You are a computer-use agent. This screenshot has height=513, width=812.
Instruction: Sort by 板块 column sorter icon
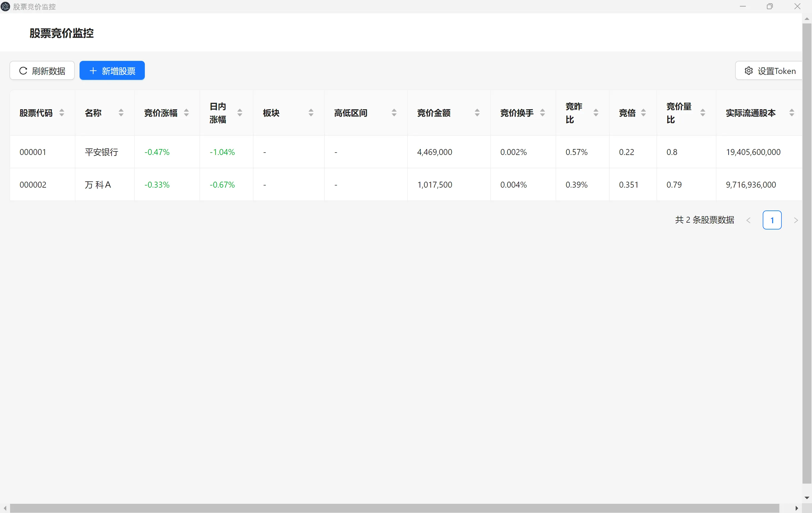point(311,113)
